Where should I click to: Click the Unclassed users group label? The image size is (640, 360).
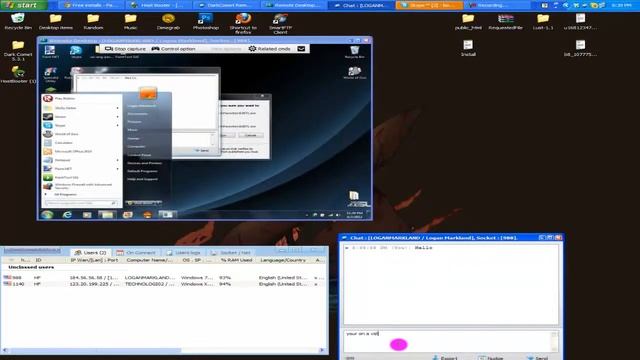pyautogui.click(x=31, y=267)
